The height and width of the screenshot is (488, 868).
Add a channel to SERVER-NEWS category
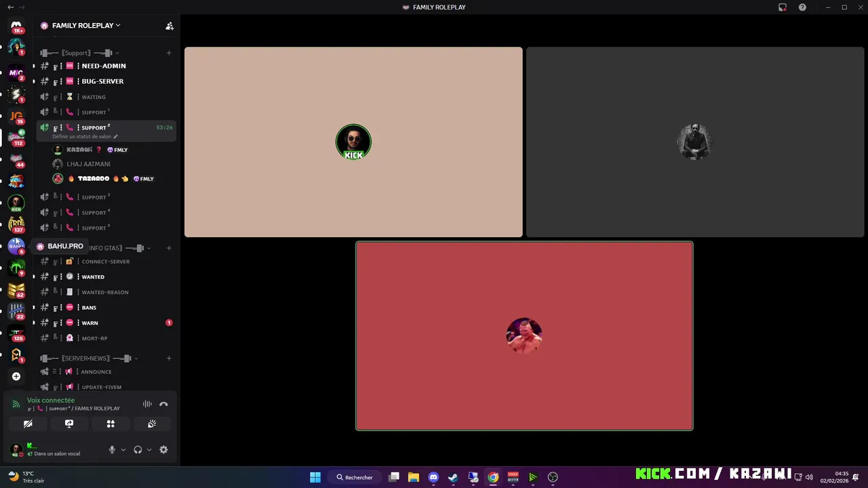pos(169,358)
